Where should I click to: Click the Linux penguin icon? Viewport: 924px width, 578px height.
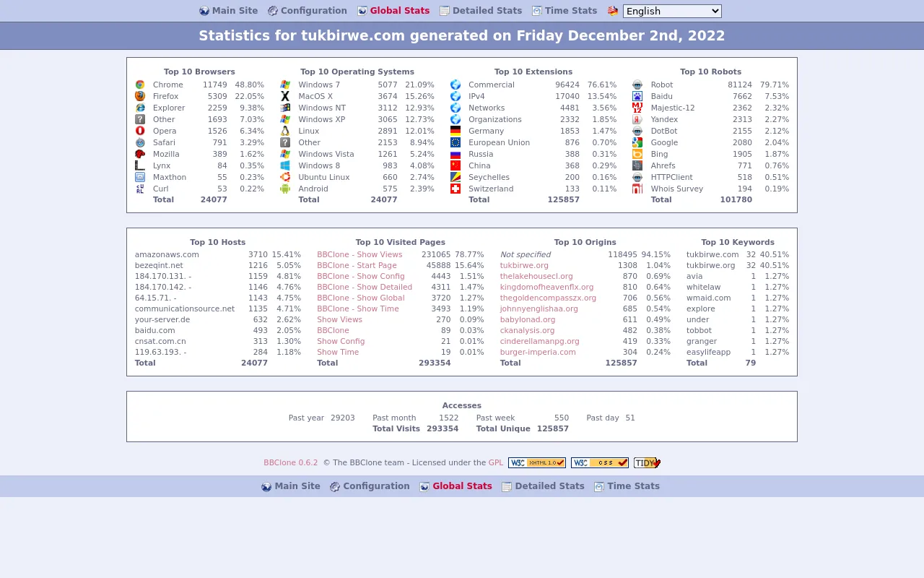click(285, 131)
